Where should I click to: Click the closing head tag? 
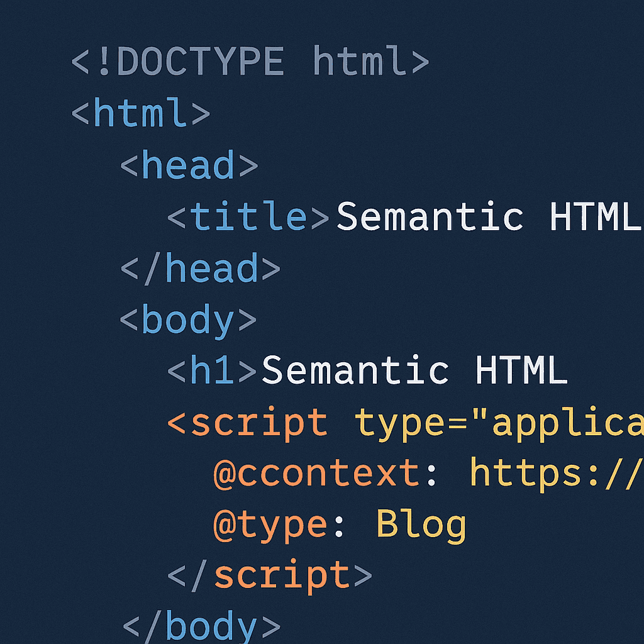[200, 269]
